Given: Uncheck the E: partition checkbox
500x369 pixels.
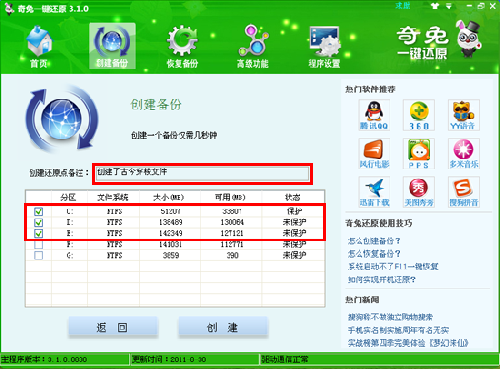Looking at the screenshot, I should click(x=39, y=233).
